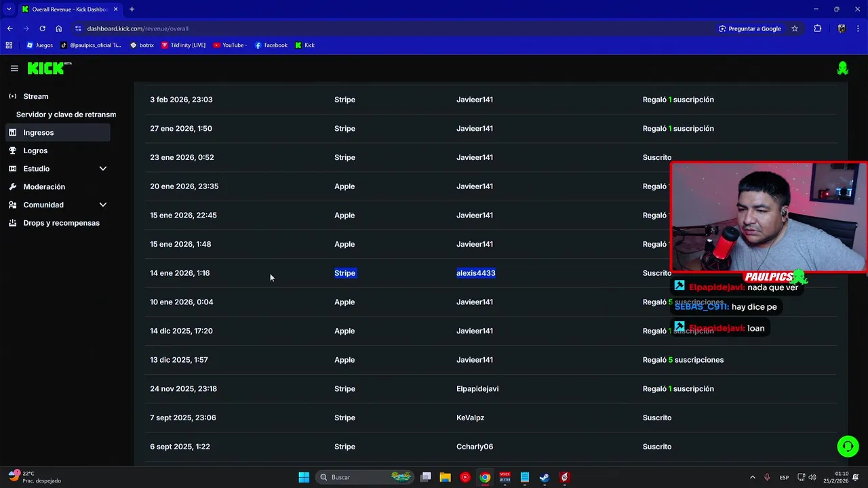Screen dimensions: 868x488
Task: Open the apps grid in bookmarks bar
Action: click(x=9, y=45)
